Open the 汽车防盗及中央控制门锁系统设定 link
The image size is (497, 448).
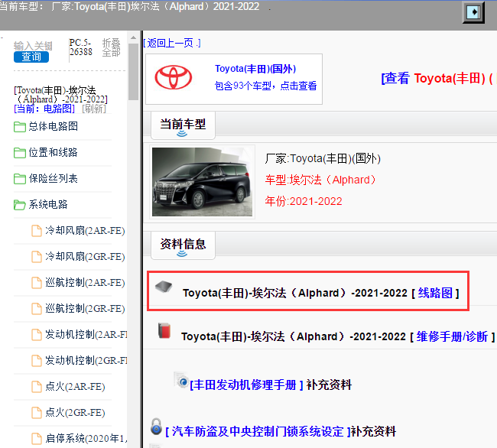pyautogui.click(x=258, y=431)
